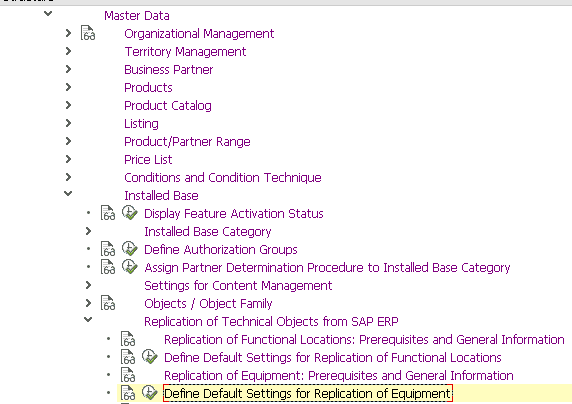Collapse Replication of Technical Objects from SAP ERP
572x404 pixels.
coord(88,320)
